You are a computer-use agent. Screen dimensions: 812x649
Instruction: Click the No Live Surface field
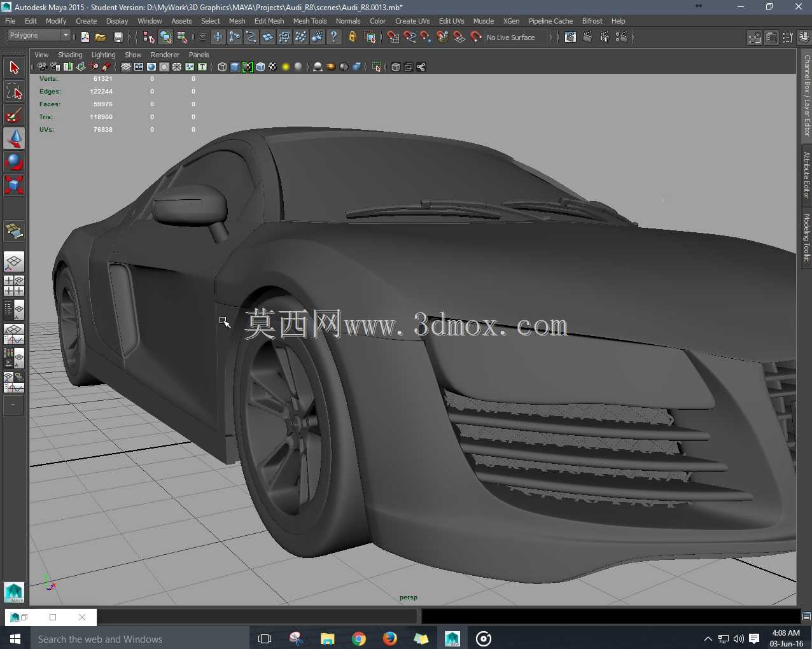(x=516, y=38)
